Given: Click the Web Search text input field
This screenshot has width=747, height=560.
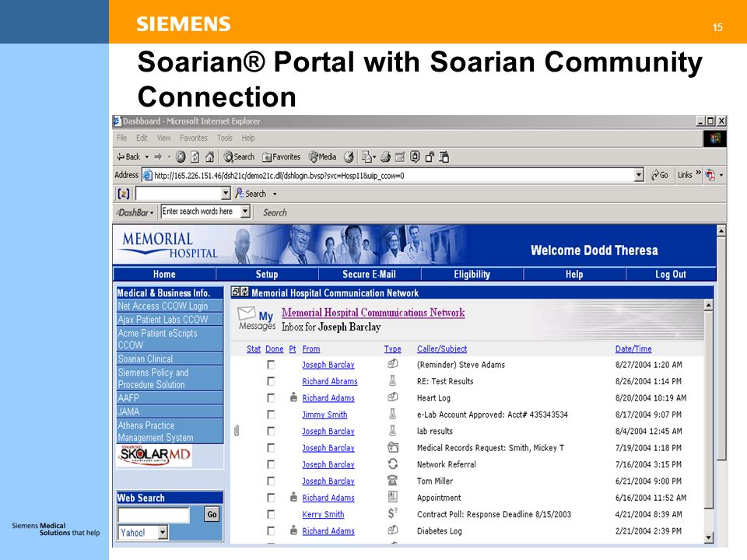Looking at the screenshot, I should 153,515.
